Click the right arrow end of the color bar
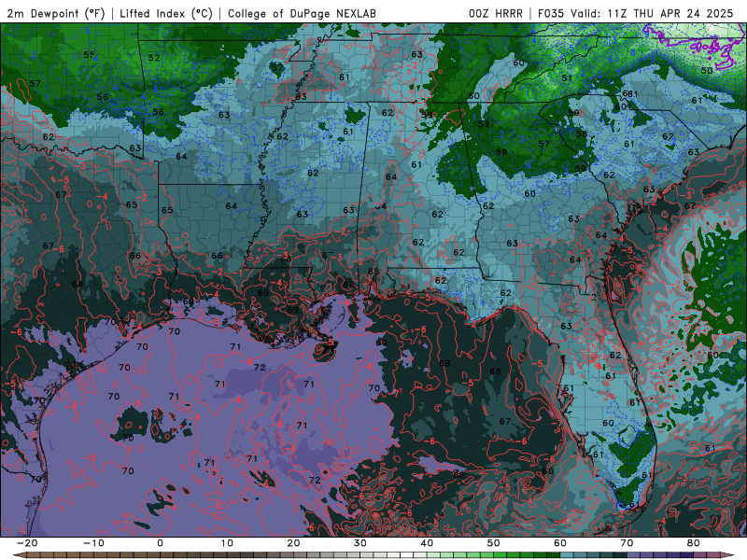Viewport: 747px width, 560px height. point(729,555)
